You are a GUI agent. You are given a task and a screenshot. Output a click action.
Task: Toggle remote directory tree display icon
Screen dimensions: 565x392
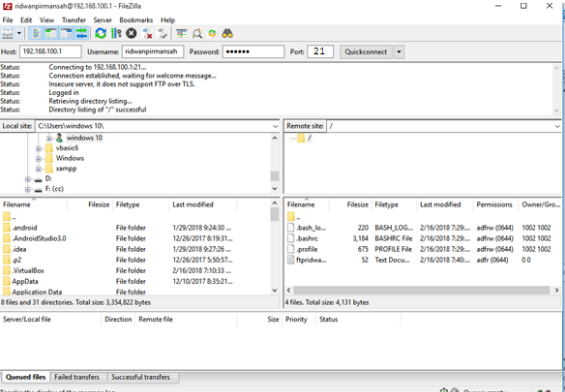click(x=66, y=34)
